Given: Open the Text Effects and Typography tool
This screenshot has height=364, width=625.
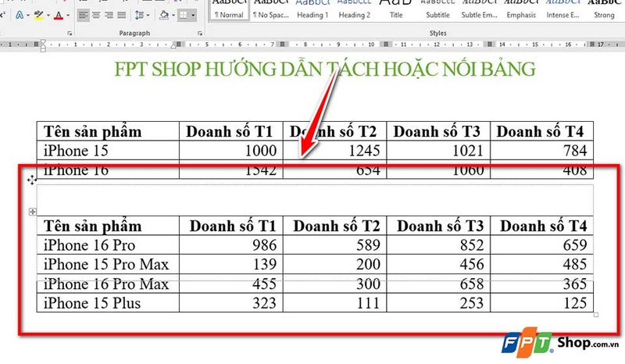Looking at the screenshot, I should coord(19,15).
